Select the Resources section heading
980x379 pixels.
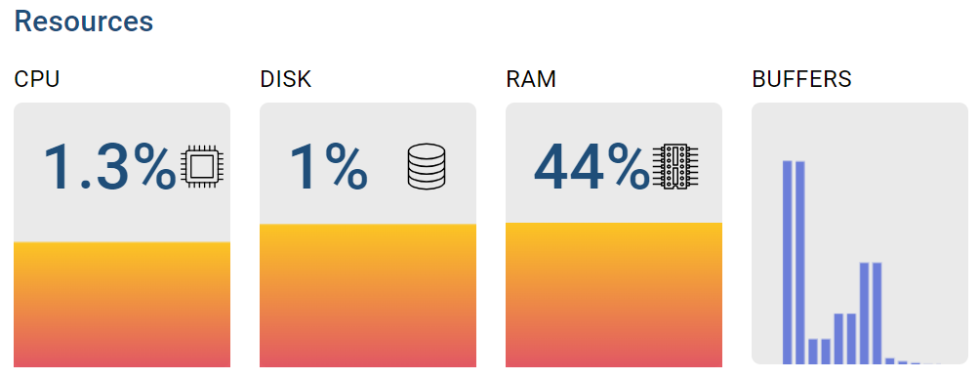click(84, 21)
